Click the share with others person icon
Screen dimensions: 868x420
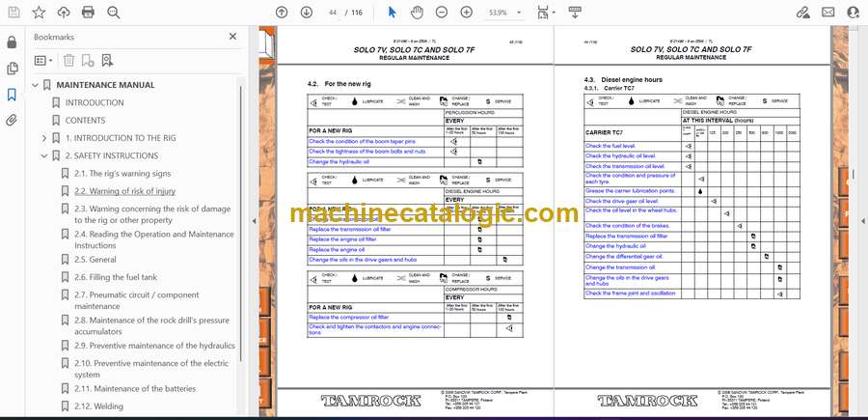[854, 13]
